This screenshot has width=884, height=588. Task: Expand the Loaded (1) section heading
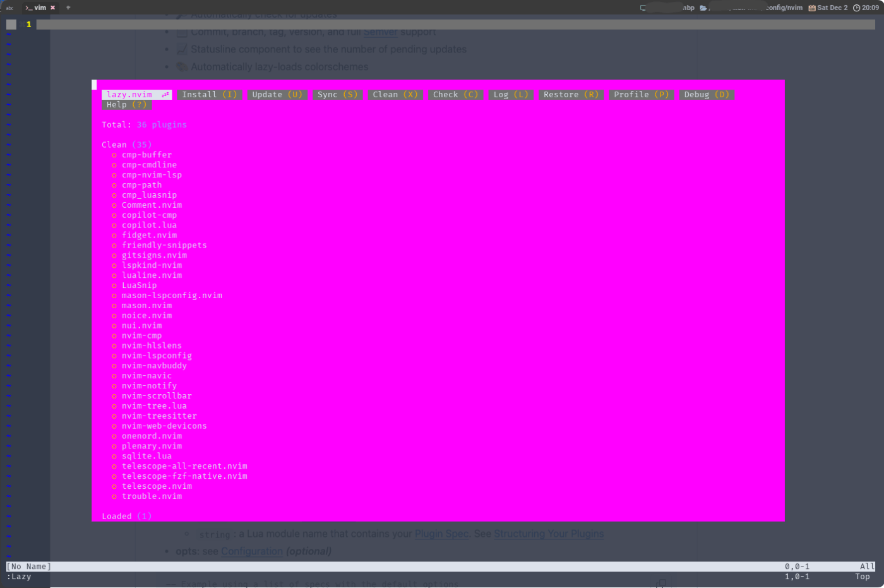pos(126,517)
